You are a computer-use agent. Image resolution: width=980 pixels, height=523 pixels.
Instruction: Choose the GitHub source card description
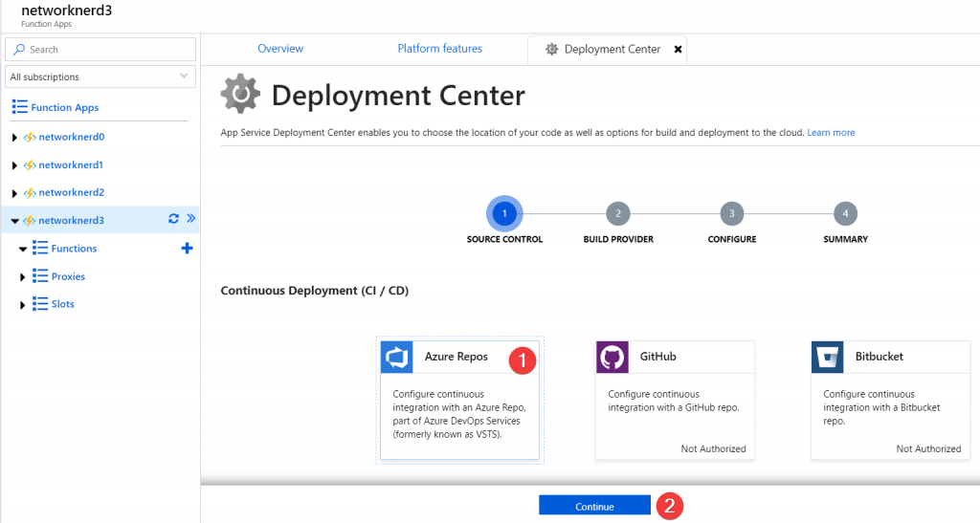point(674,401)
